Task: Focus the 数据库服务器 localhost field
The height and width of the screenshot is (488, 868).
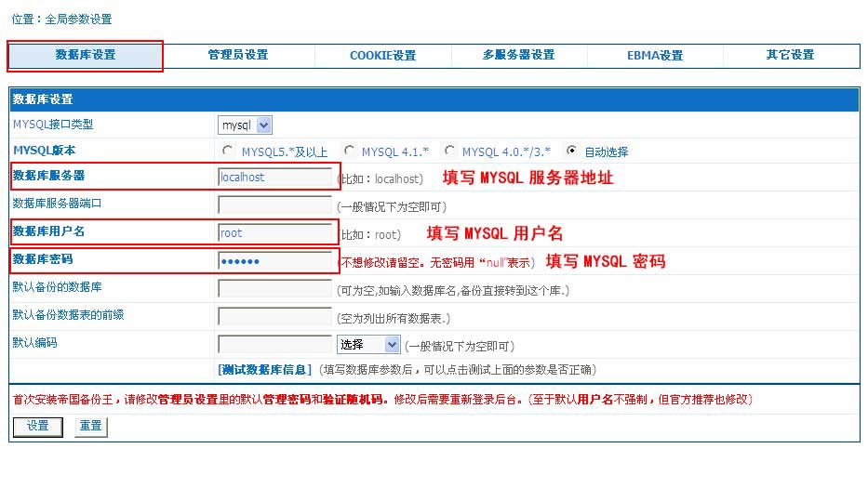Action: pos(274,178)
